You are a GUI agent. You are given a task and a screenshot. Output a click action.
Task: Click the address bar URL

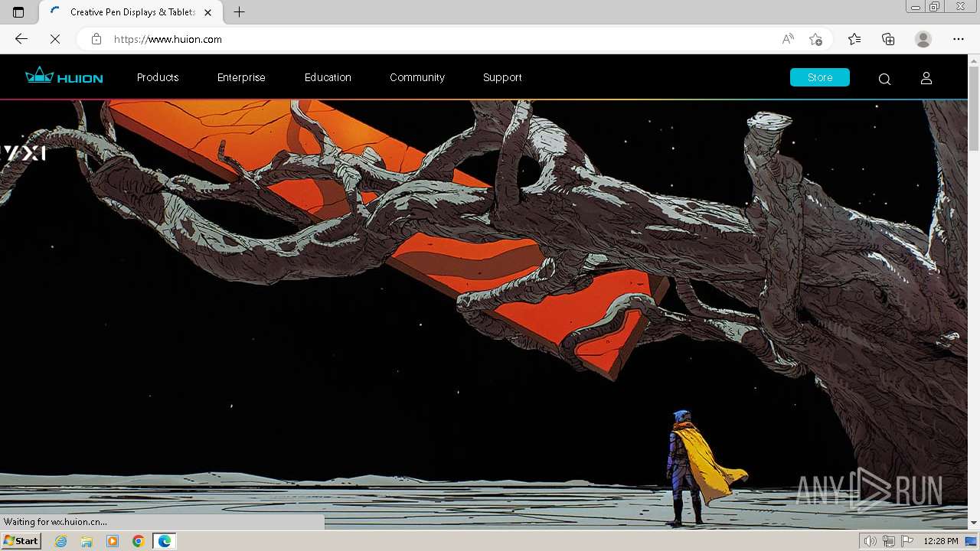(x=168, y=39)
